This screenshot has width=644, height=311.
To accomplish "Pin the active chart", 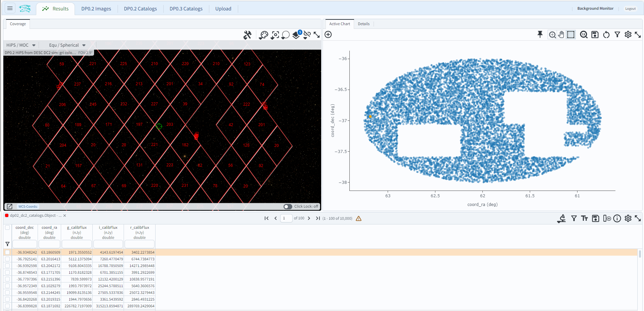I will coord(540,34).
